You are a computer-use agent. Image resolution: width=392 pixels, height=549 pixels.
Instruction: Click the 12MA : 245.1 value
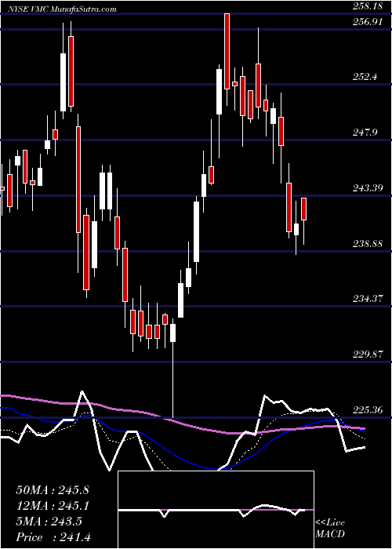[53, 506]
